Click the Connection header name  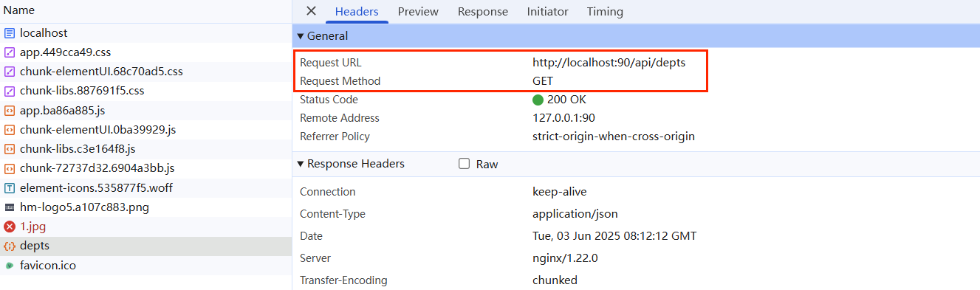[328, 192]
